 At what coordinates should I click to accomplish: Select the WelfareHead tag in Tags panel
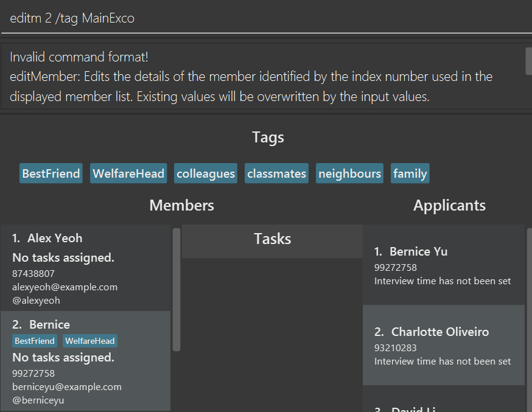[x=128, y=173]
